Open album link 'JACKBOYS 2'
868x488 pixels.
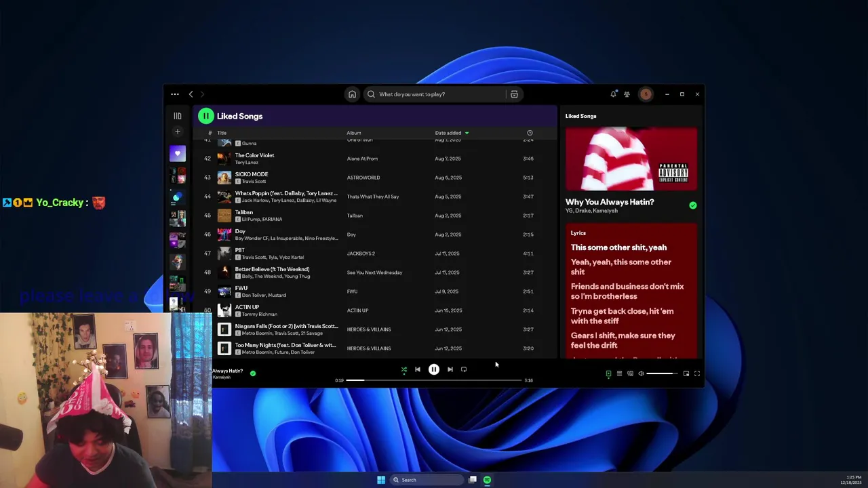click(361, 253)
